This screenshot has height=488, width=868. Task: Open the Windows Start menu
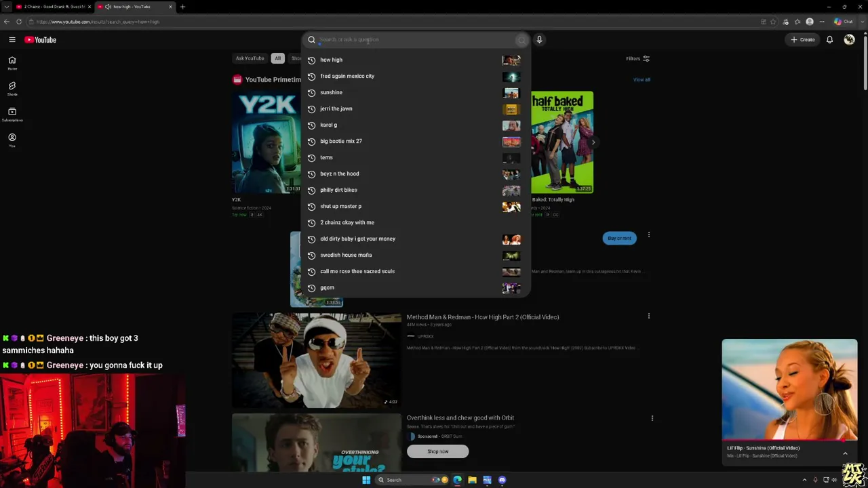366,480
